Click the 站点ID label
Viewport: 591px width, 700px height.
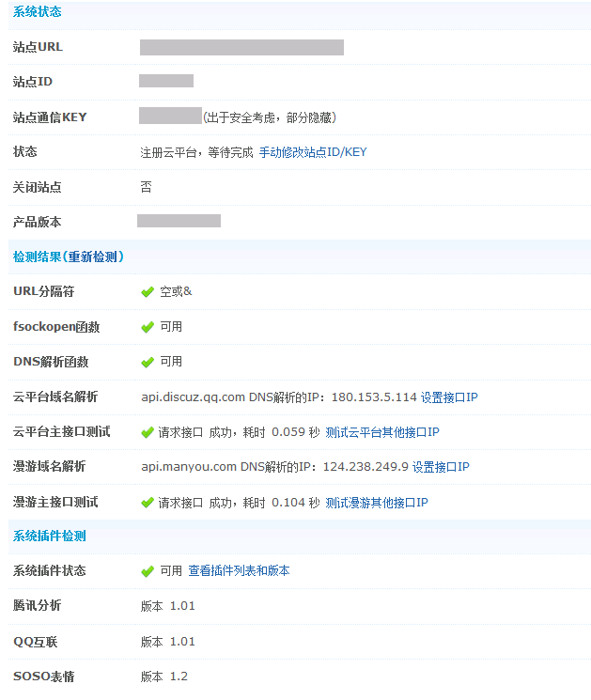click(x=33, y=82)
